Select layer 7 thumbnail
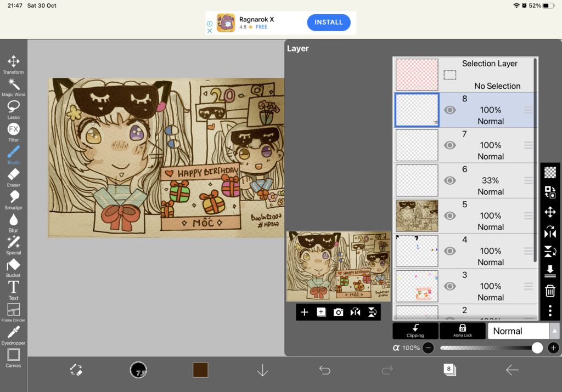Screen dimensions: 562x392 tap(417, 145)
